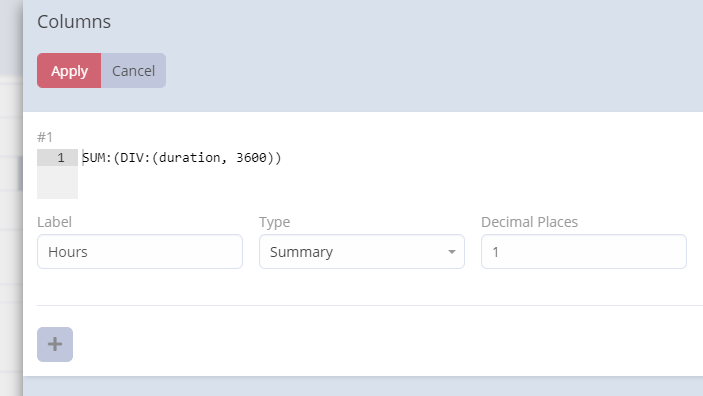This screenshot has height=396, width=703.
Task: Click the word duration in the formula
Action: click(190, 157)
